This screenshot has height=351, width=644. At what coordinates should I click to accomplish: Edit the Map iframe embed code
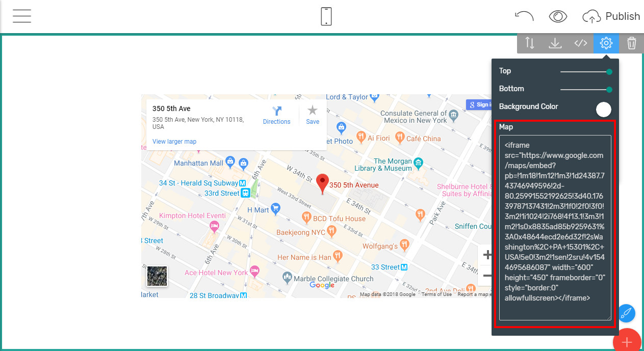coord(555,224)
